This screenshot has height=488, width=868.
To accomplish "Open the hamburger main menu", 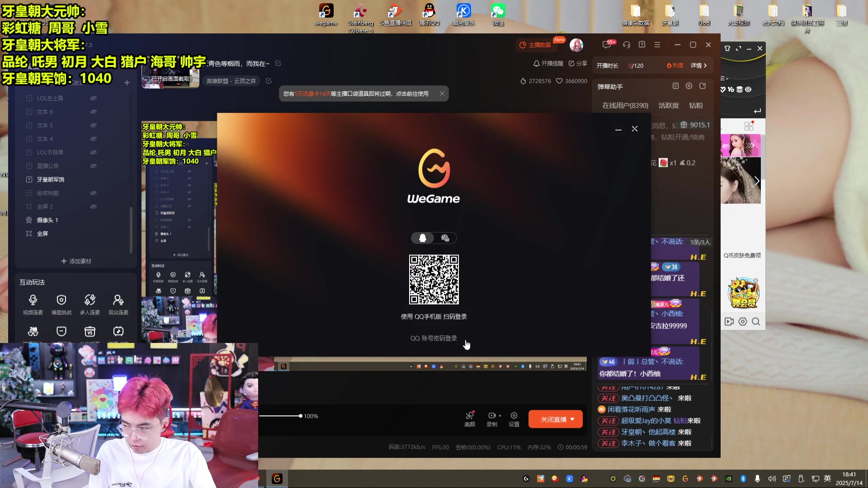I will coord(657,45).
